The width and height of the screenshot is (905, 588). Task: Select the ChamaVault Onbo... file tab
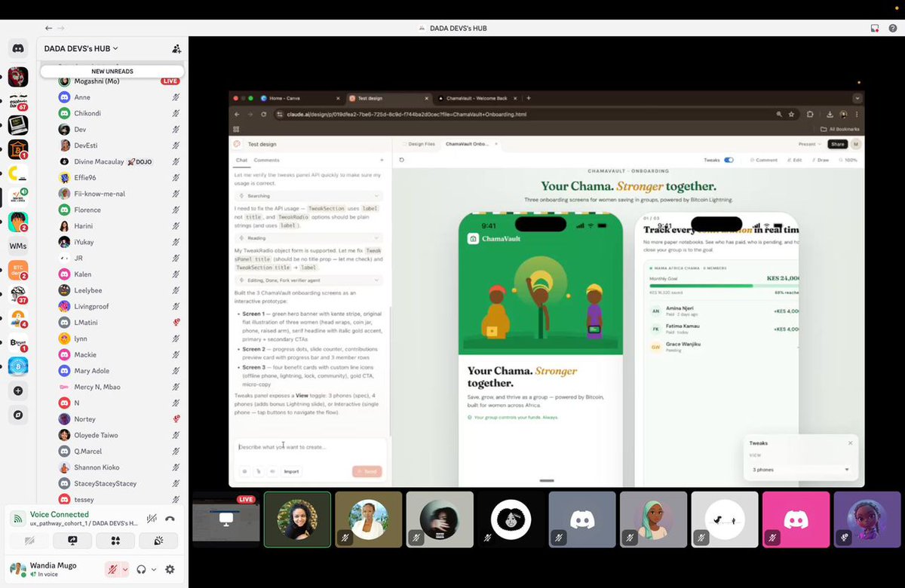(471, 144)
